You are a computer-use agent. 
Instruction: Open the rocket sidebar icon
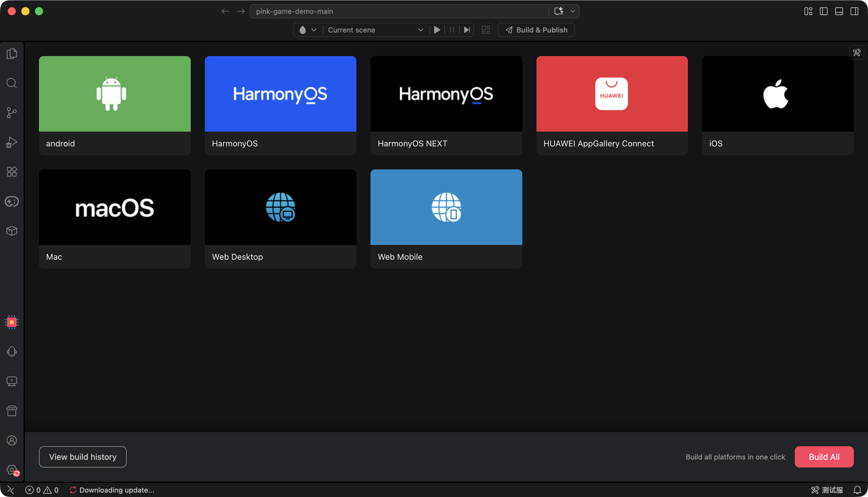point(12,352)
